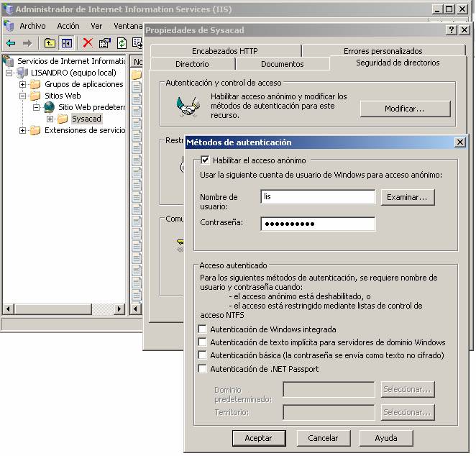Close the Métodos de autenticación dialog
This screenshot has width=476, height=456.
(460, 142)
